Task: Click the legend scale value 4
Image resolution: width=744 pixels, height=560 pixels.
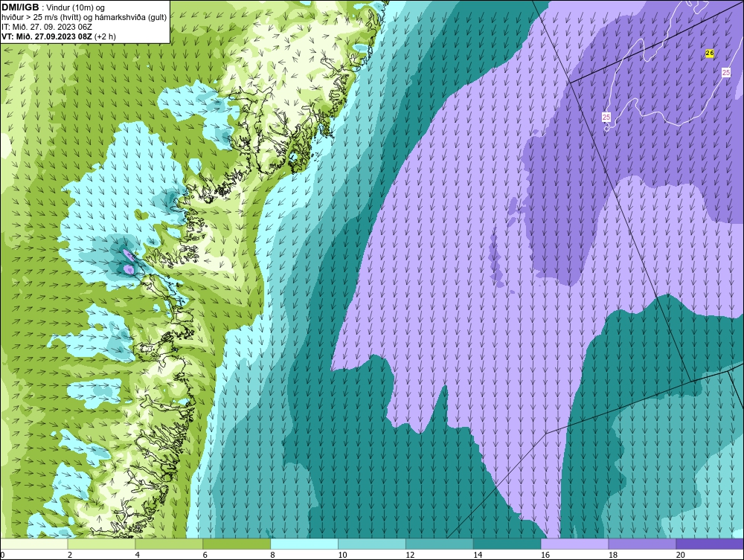Action: [137, 555]
